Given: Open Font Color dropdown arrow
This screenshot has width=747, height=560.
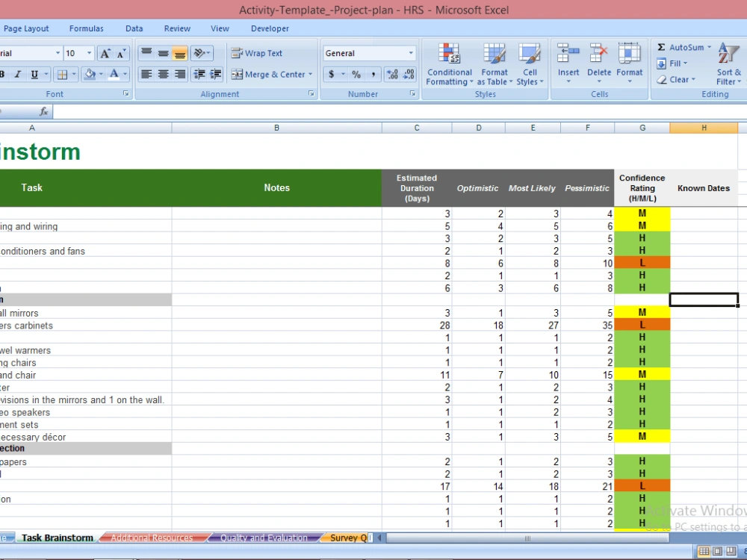Looking at the screenshot, I should [x=125, y=74].
